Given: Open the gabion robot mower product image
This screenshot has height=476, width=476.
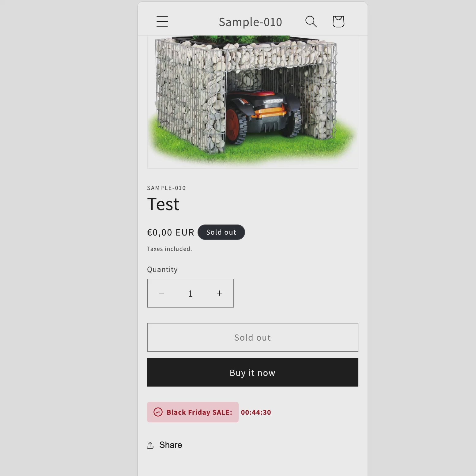Looking at the screenshot, I should point(252,102).
